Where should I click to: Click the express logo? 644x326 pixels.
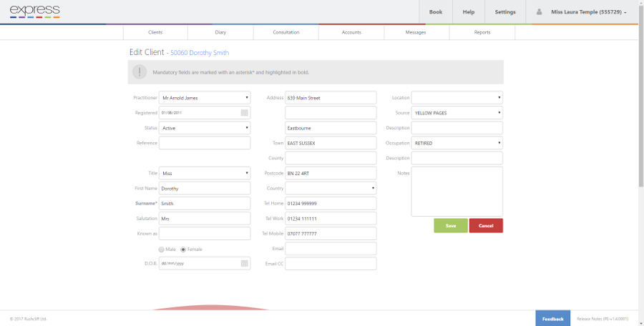pyautogui.click(x=35, y=11)
